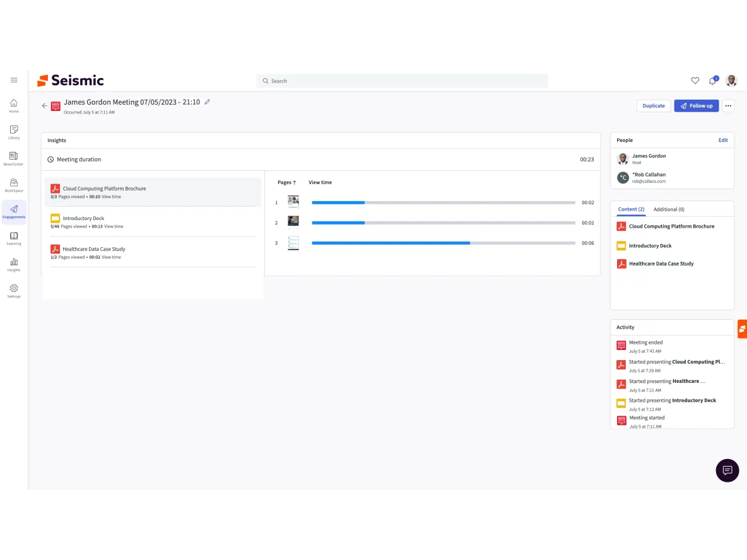Click the orange Seismic side tab
This screenshot has height=560, width=747.
pos(742,329)
